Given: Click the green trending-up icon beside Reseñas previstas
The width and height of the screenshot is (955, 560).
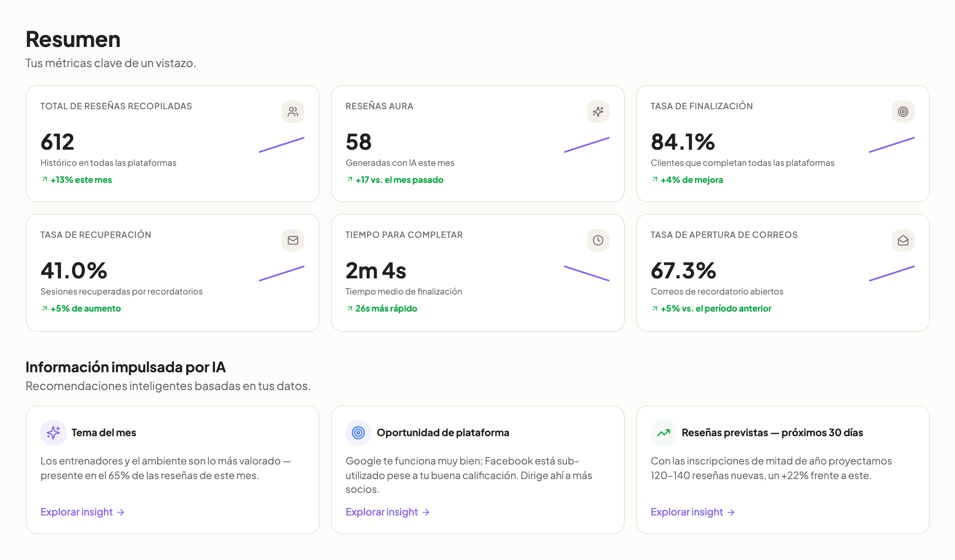Looking at the screenshot, I should point(664,433).
